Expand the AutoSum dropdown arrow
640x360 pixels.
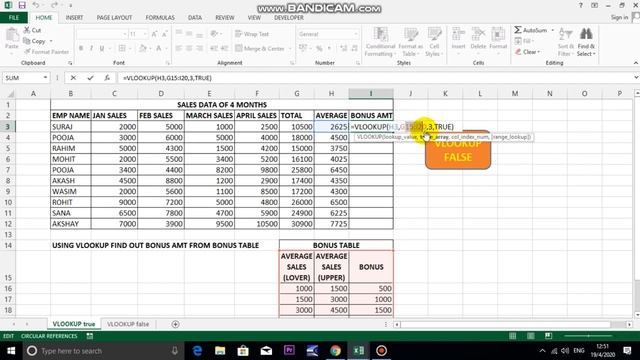point(552,30)
